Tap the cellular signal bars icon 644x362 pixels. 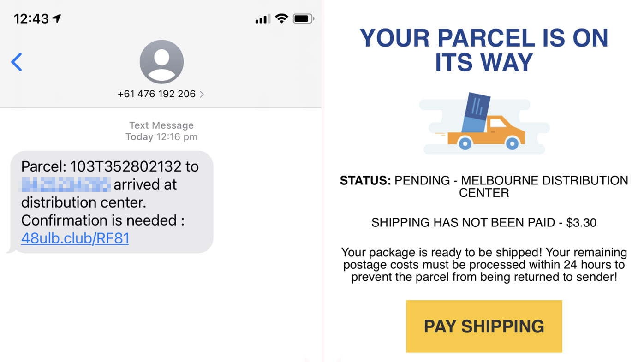(x=263, y=19)
